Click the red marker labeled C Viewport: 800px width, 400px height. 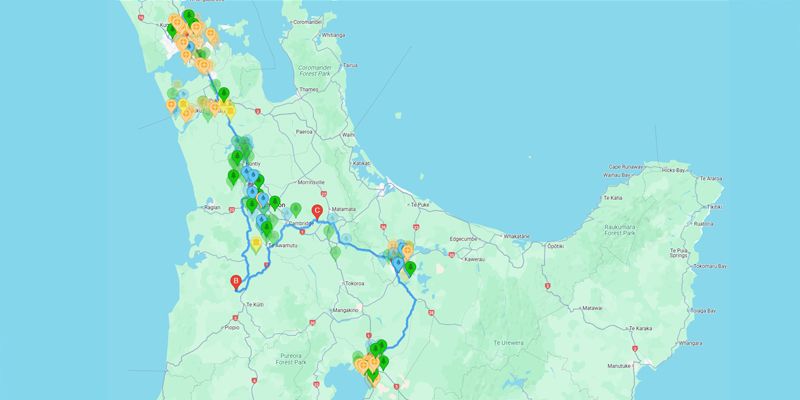point(317,211)
